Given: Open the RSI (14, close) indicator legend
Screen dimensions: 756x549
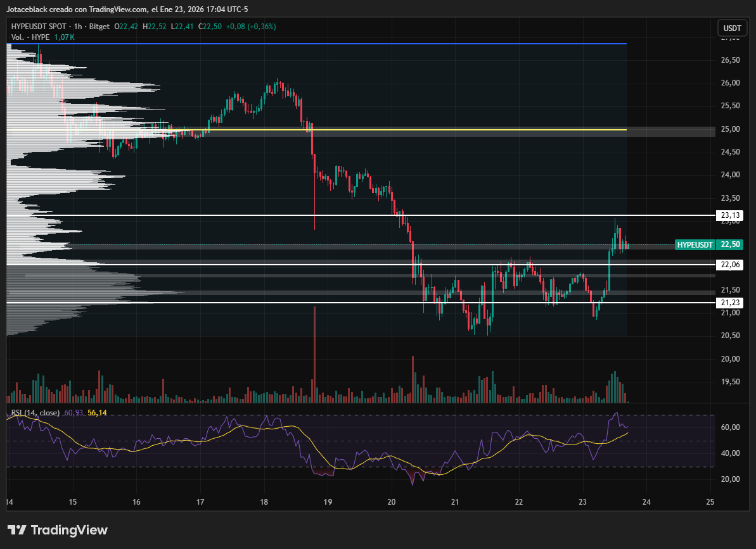Looking at the screenshot, I should pyautogui.click(x=35, y=413).
